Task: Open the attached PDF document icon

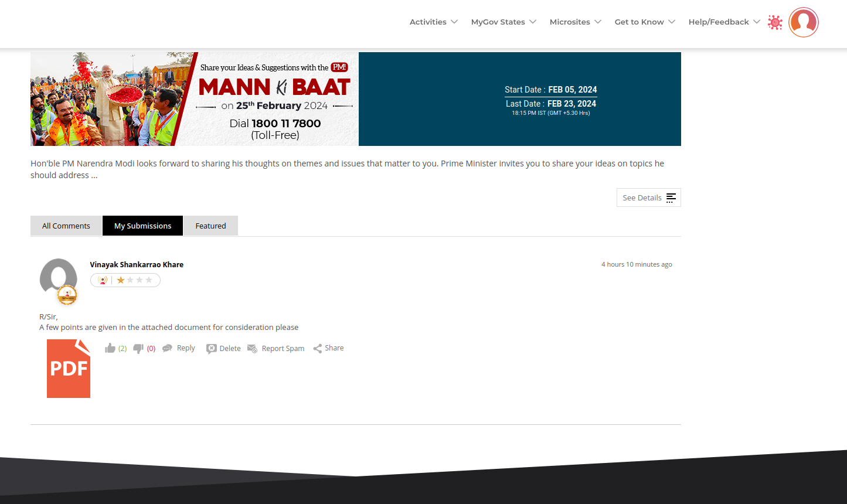Action: pos(69,369)
